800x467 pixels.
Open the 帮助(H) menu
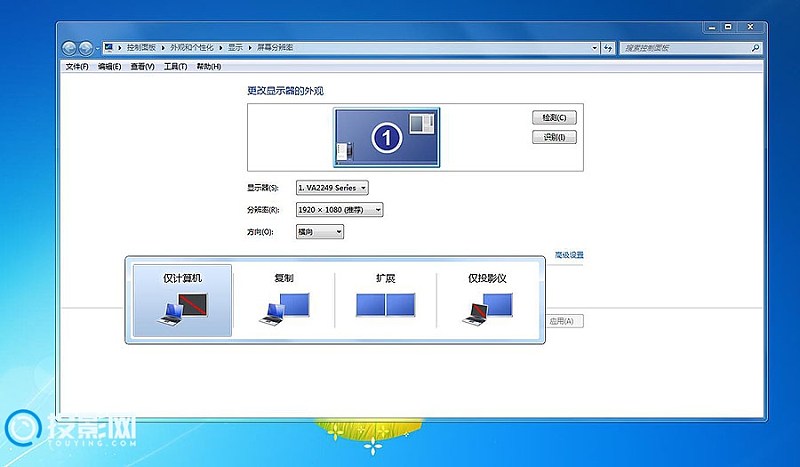tap(209, 66)
